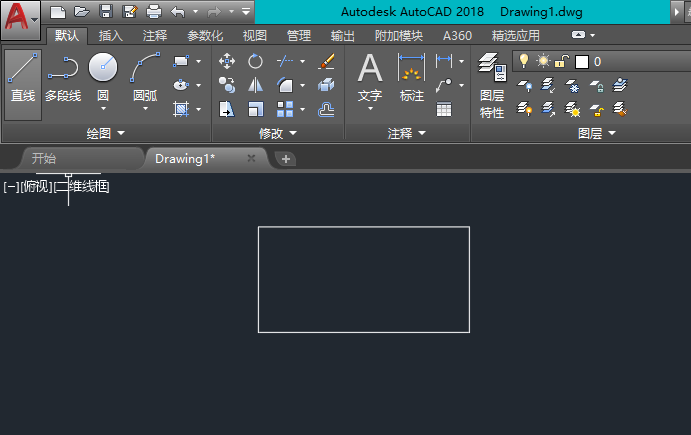Switch to the 管理 ribbon tab
The height and width of the screenshot is (435, 691).
tap(299, 36)
